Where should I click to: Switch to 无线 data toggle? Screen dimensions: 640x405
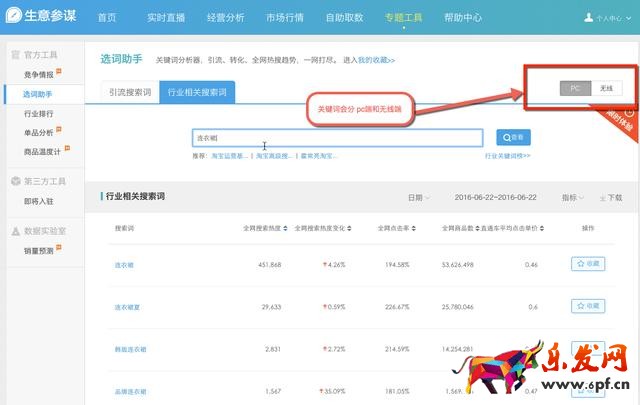tap(606, 88)
